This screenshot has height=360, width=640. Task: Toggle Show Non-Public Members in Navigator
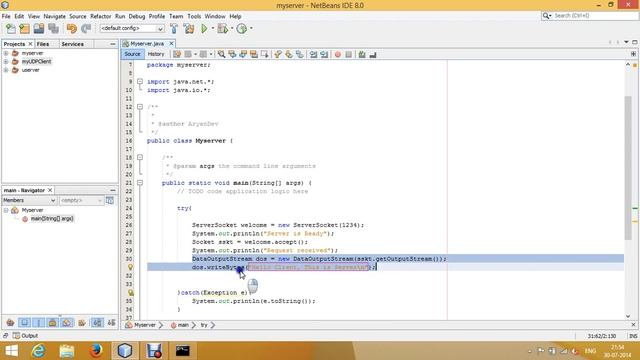point(53,323)
